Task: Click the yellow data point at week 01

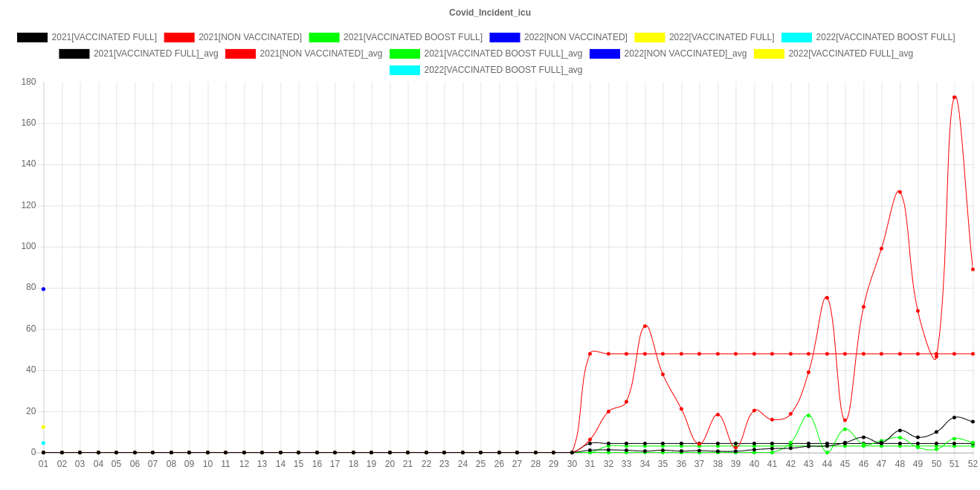Action: (43, 427)
